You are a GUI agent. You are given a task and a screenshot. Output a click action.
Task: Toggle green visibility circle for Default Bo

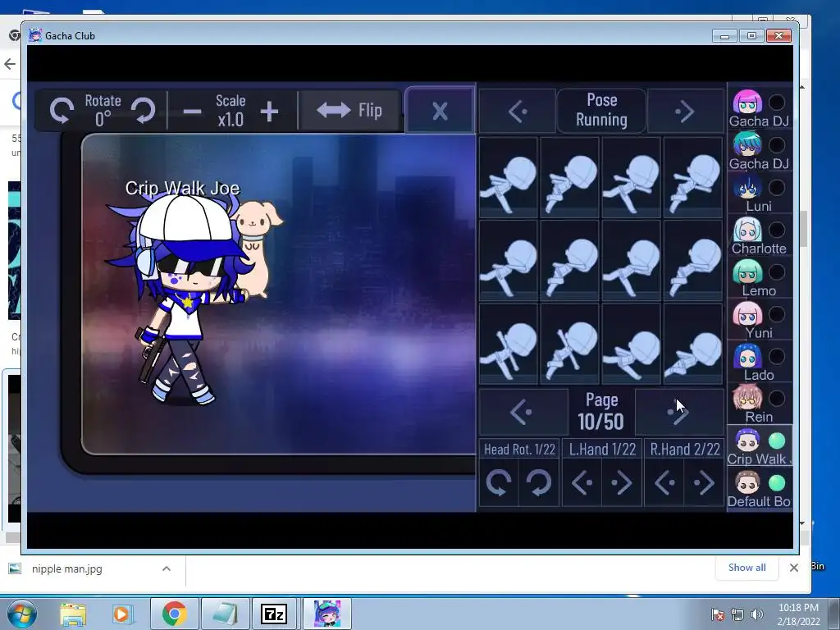[777, 483]
